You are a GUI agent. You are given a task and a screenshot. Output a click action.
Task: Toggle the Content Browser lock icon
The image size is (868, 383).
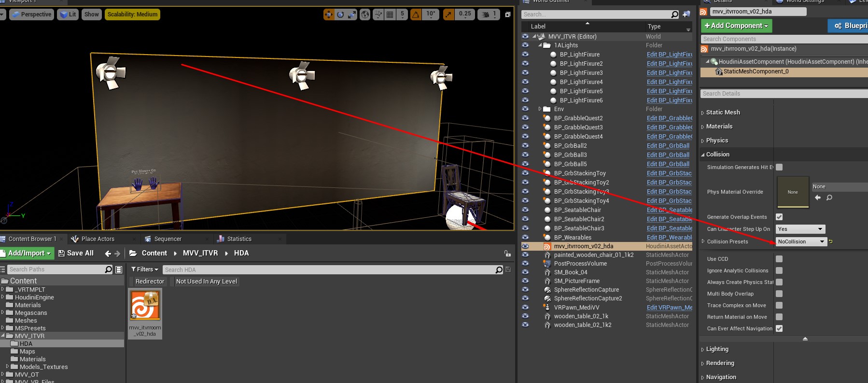[x=507, y=253]
